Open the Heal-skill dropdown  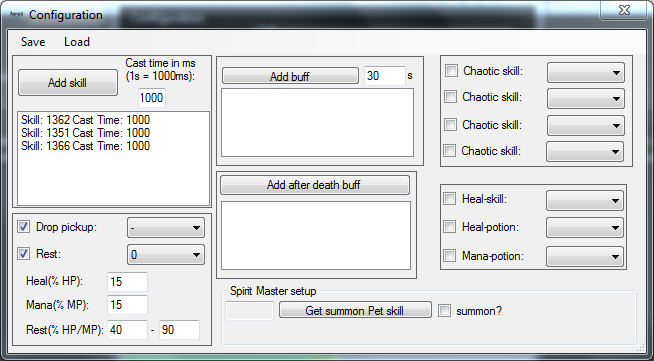(x=585, y=201)
